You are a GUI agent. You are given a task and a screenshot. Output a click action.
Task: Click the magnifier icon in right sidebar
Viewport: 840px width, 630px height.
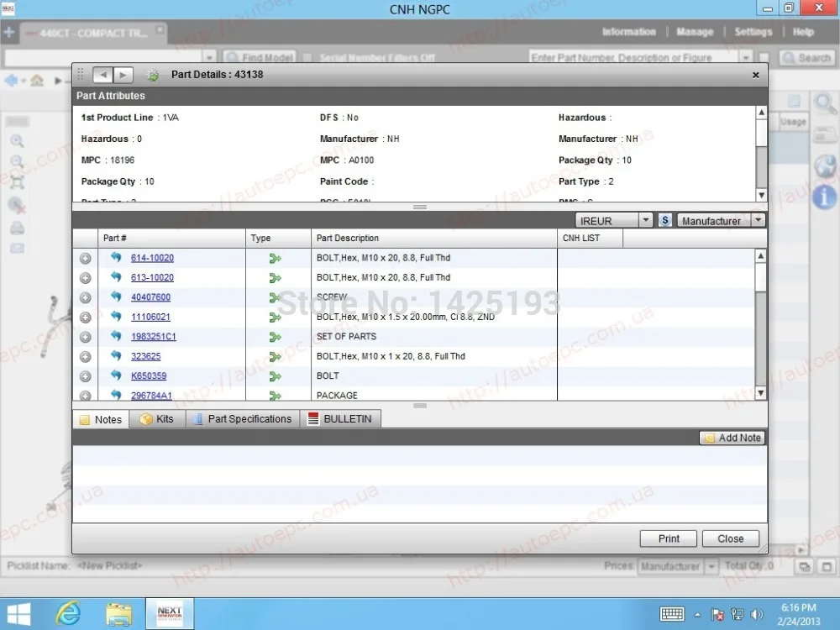pyautogui.click(x=825, y=102)
